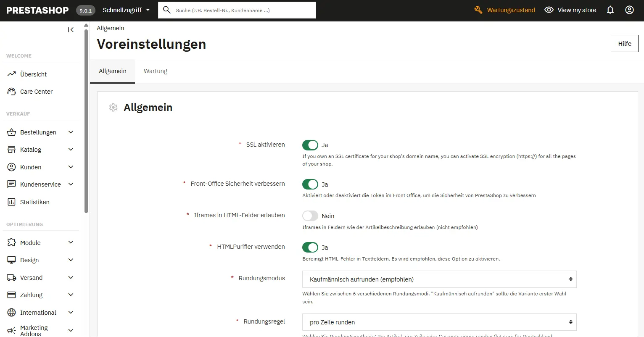Viewport: 644px width, 337px height.
Task: Open the Schnellzugriff dropdown
Action: click(x=126, y=10)
